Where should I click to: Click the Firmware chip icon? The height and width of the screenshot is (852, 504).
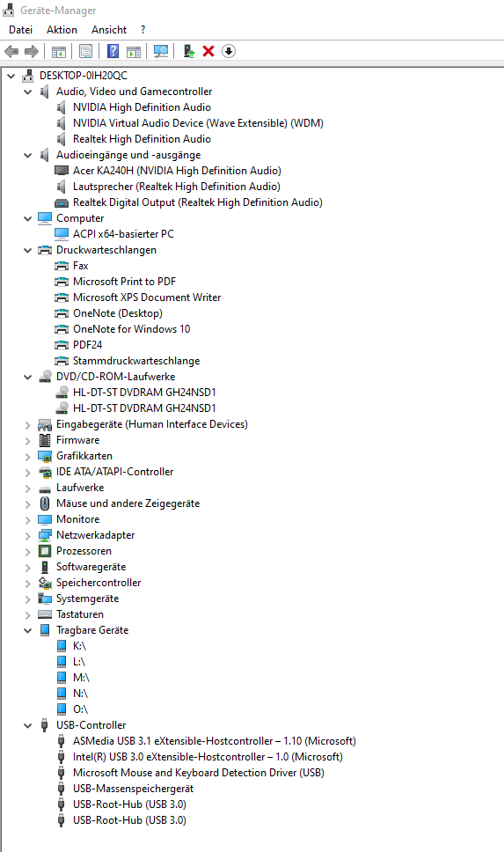[45, 440]
